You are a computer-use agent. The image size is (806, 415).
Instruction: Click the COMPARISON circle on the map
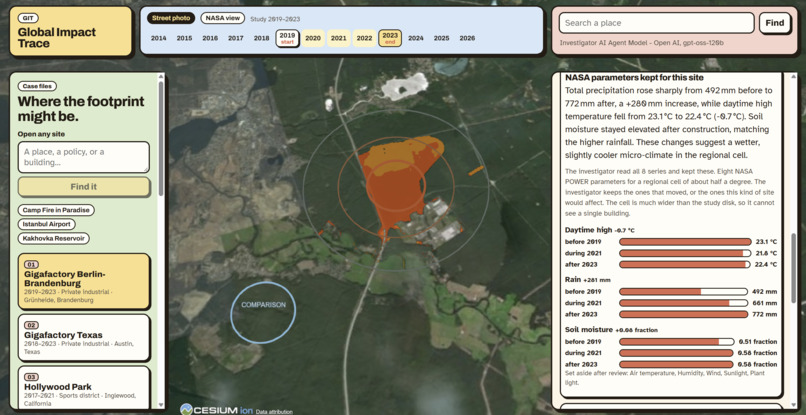click(x=263, y=312)
